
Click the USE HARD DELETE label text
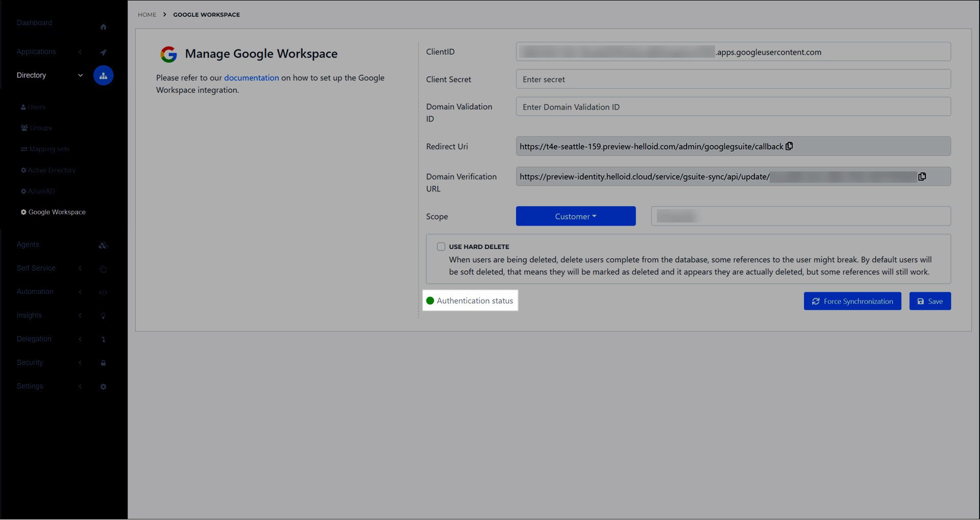[479, 247]
